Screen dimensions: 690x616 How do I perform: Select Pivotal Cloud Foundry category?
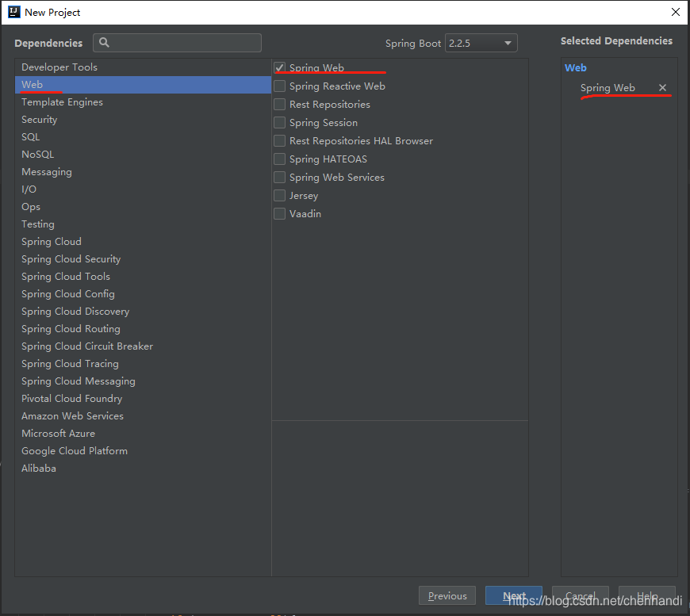(x=143, y=399)
